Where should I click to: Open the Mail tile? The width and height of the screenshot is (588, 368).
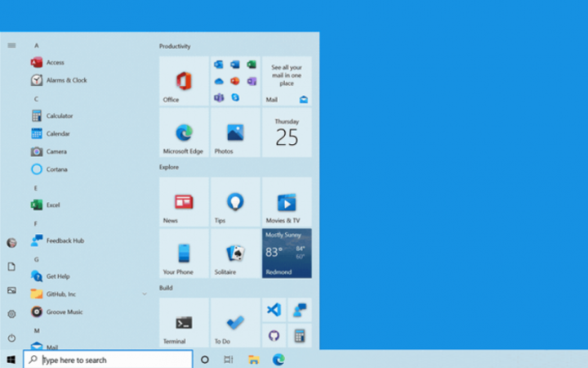pos(287,81)
